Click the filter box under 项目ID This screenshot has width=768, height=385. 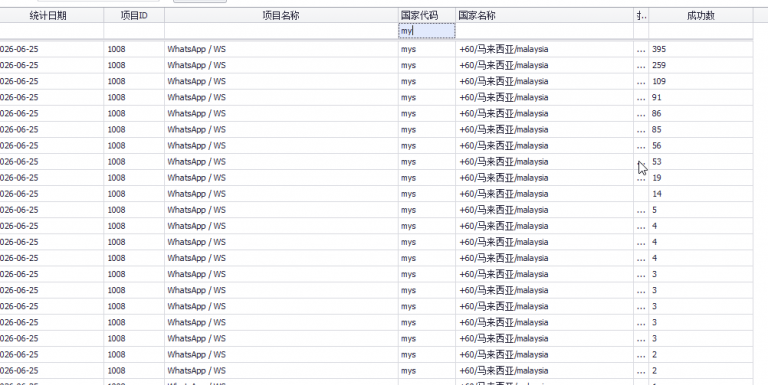[x=134, y=31]
